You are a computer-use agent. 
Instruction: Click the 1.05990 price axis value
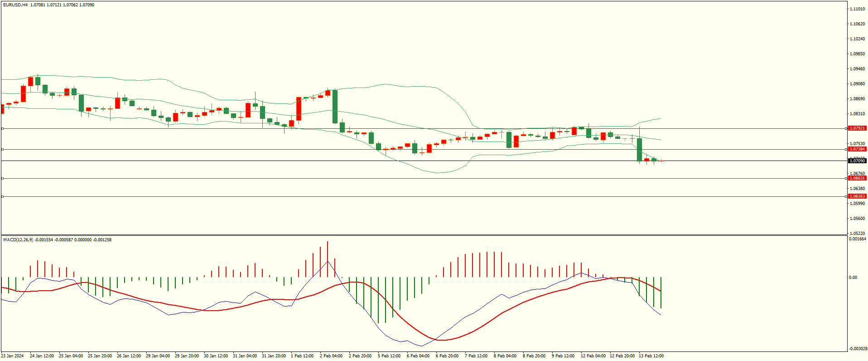858,204
